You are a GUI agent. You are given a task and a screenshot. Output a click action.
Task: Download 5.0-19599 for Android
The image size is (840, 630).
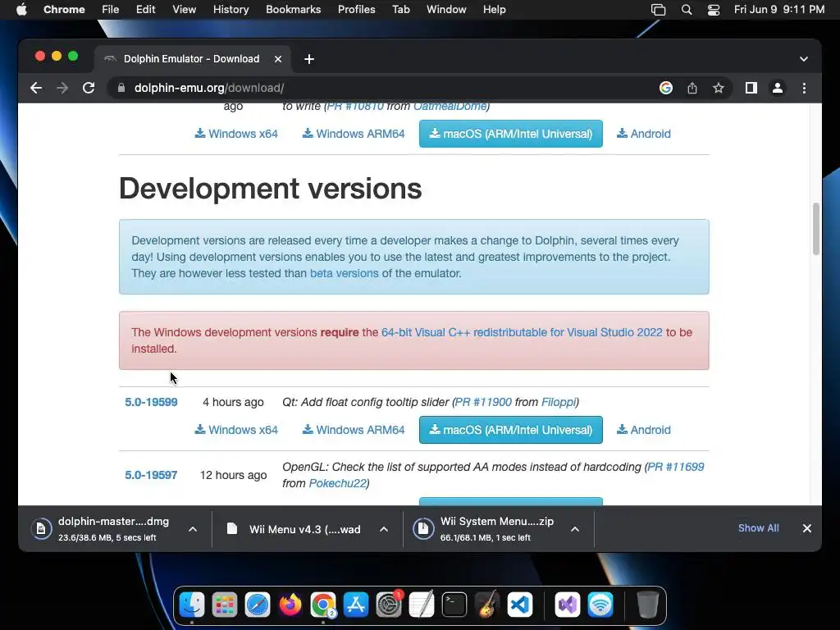click(x=643, y=430)
